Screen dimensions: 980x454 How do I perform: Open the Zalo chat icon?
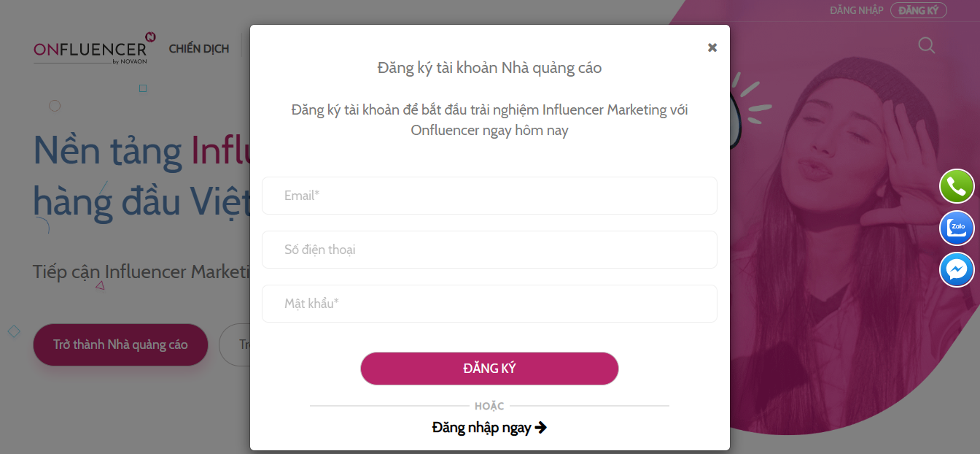pos(957,228)
